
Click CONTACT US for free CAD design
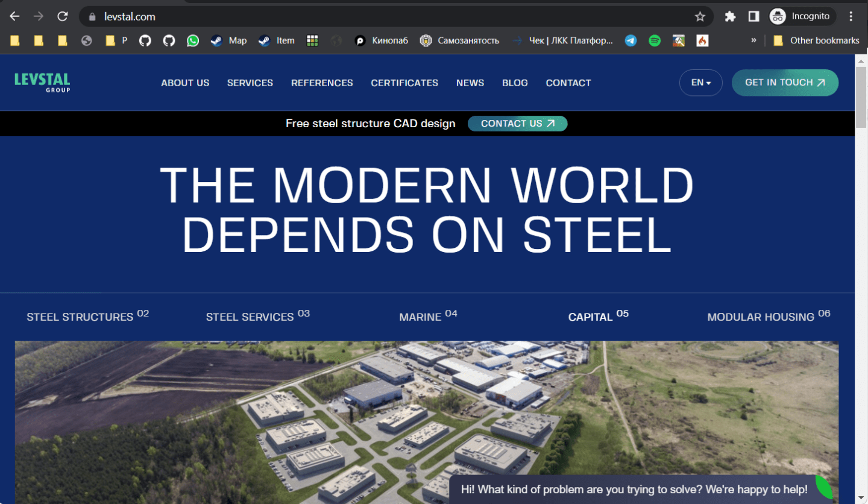(517, 123)
